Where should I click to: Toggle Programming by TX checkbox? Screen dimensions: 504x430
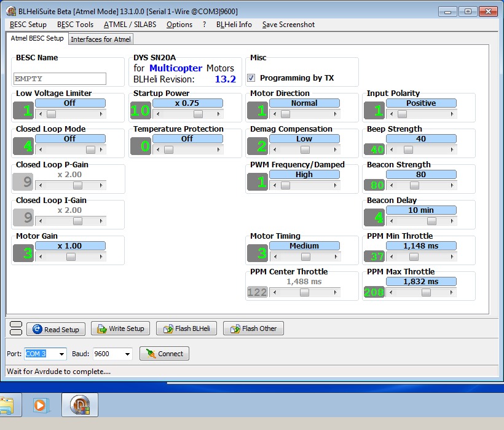[251, 78]
